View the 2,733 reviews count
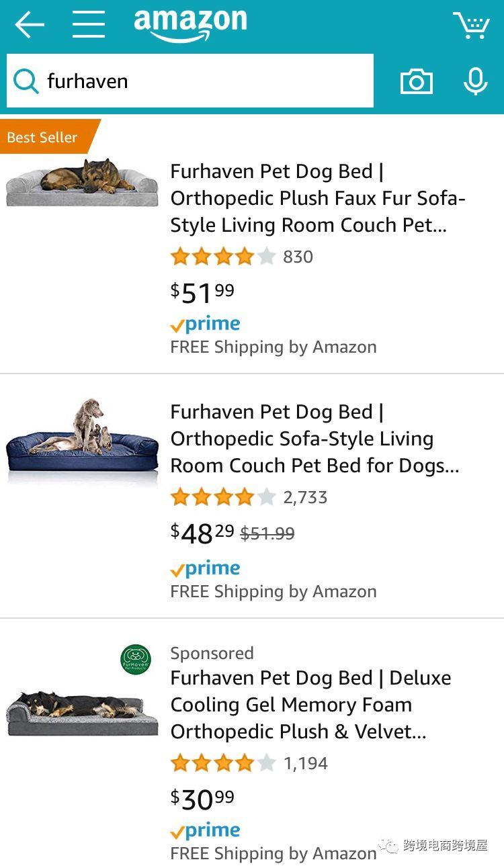Screen dimensions: 504x868 pos(305,497)
